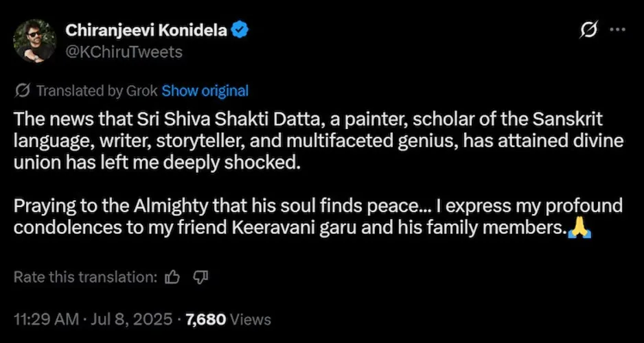Open the 11:29 AM timestamp link
This screenshot has height=343, width=644.
pos(42,319)
